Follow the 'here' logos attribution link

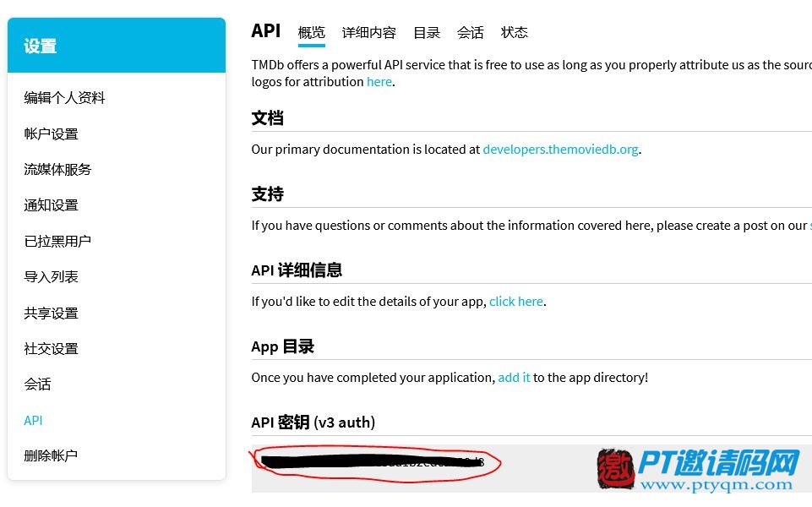[379, 82]
